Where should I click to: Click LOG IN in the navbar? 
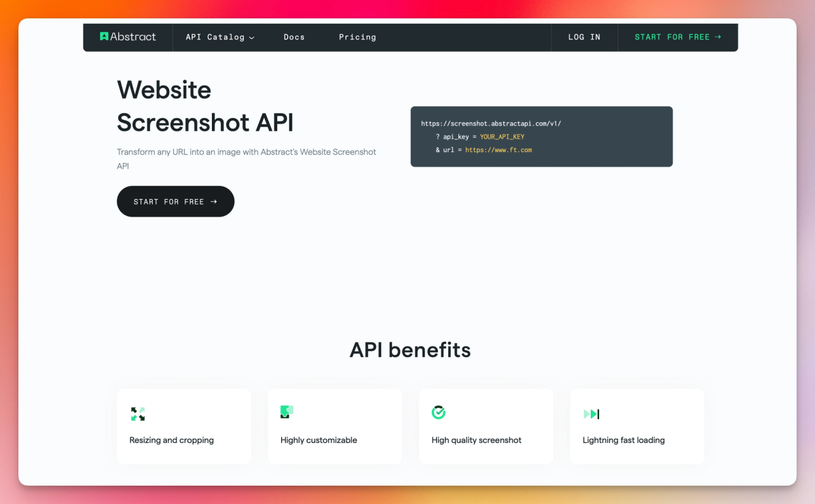click(x=584, y=37)
